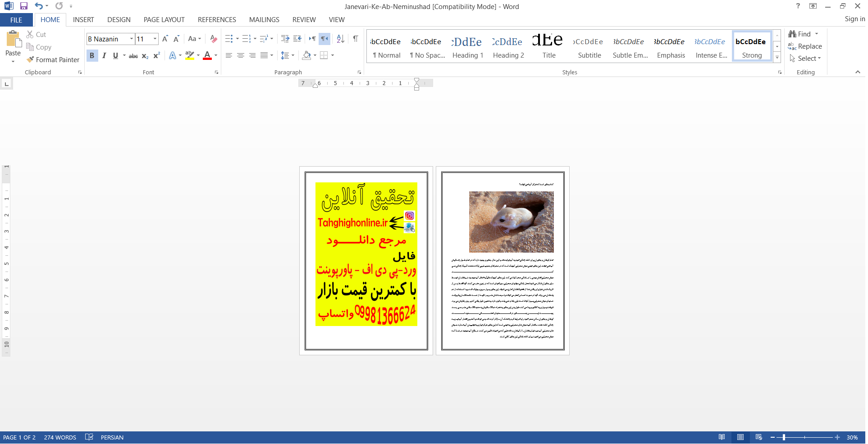Adjust the zoom slider handle
The width and height of the screenshot is (868, 444).
pyautogui.click(x=784, y=437)
